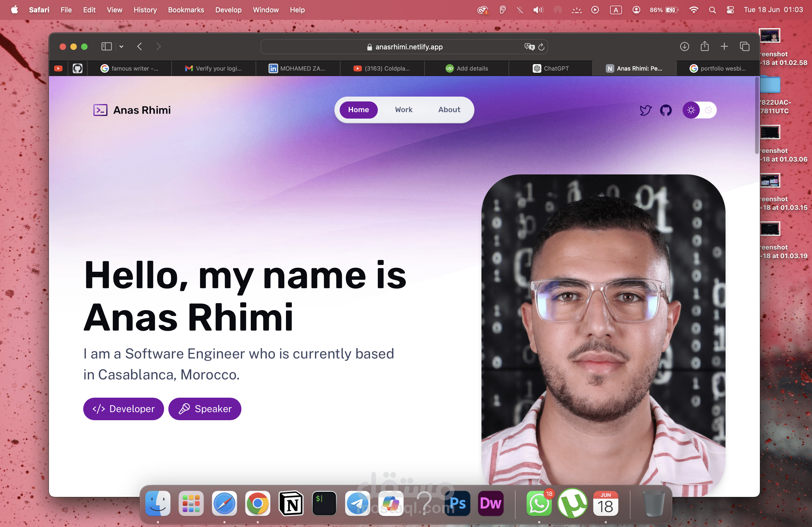Click the anasrhimi.netlify.app address field
Screen dimensions: 812x527
click(x=409, y=47)
